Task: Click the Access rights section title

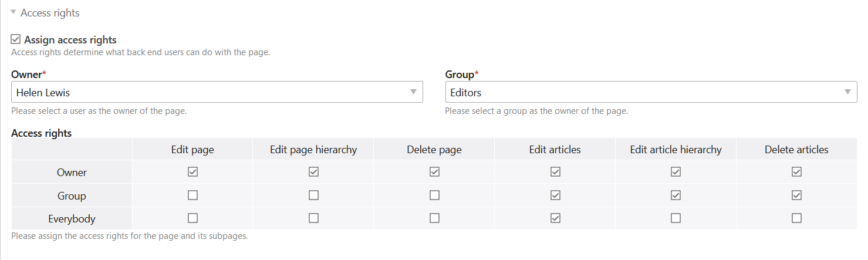Action: pyautogui.click(x=50, y=12)
